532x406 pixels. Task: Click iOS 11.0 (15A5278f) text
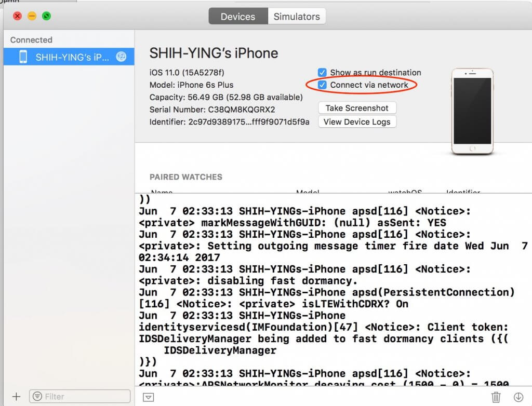pos(187,73)
